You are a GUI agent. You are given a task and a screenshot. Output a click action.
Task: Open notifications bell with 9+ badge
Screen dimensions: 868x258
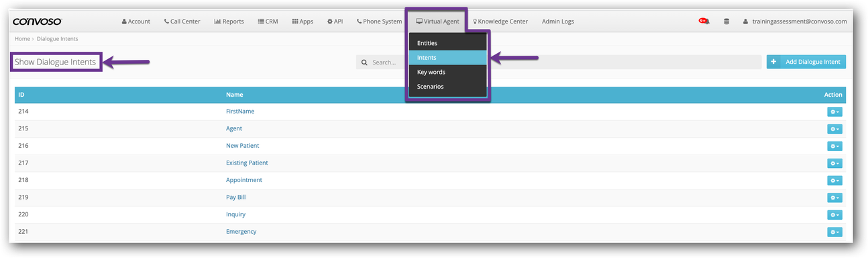point(704,21)
